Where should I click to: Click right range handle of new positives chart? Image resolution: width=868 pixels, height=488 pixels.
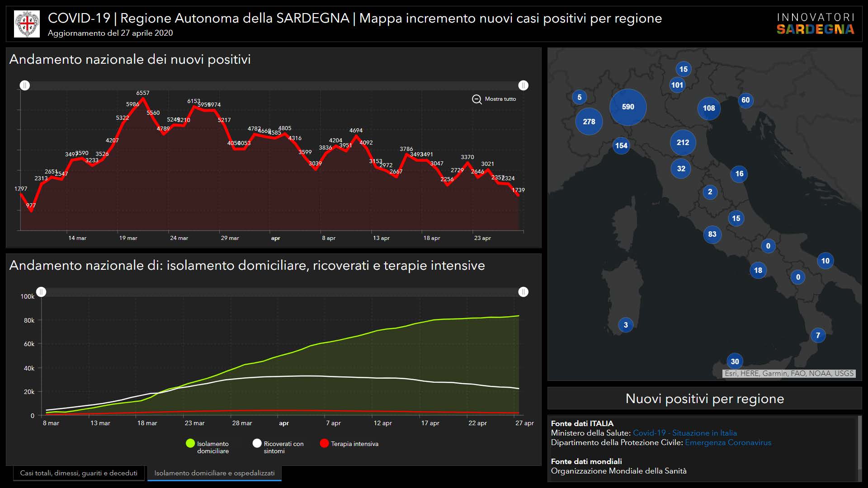(523, 85)
